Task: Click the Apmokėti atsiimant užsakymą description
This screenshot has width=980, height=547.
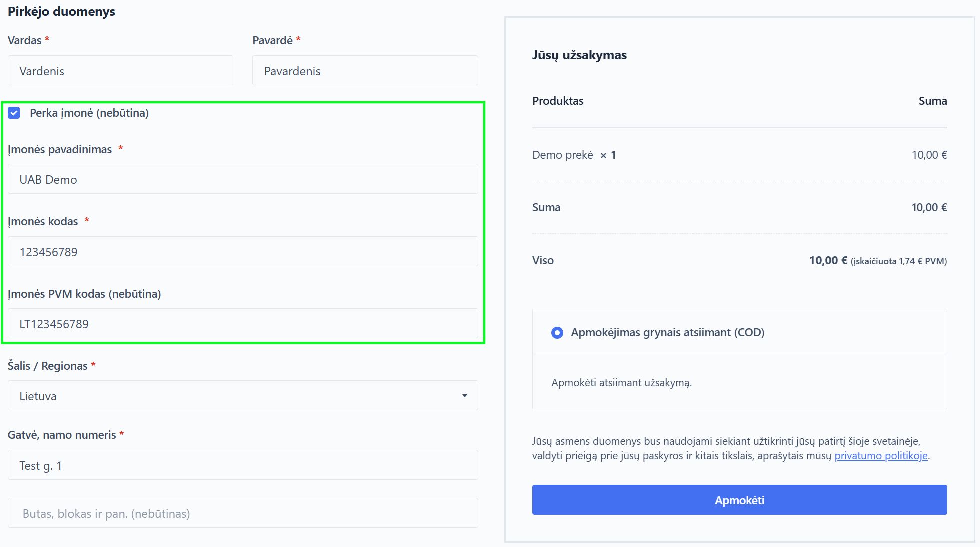Action: (621, 383)
